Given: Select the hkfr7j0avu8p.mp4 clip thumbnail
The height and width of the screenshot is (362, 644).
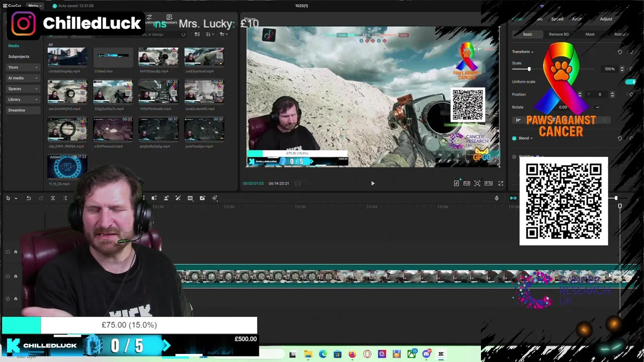Looking at the screenshot, I should click(x=158, y=57).
